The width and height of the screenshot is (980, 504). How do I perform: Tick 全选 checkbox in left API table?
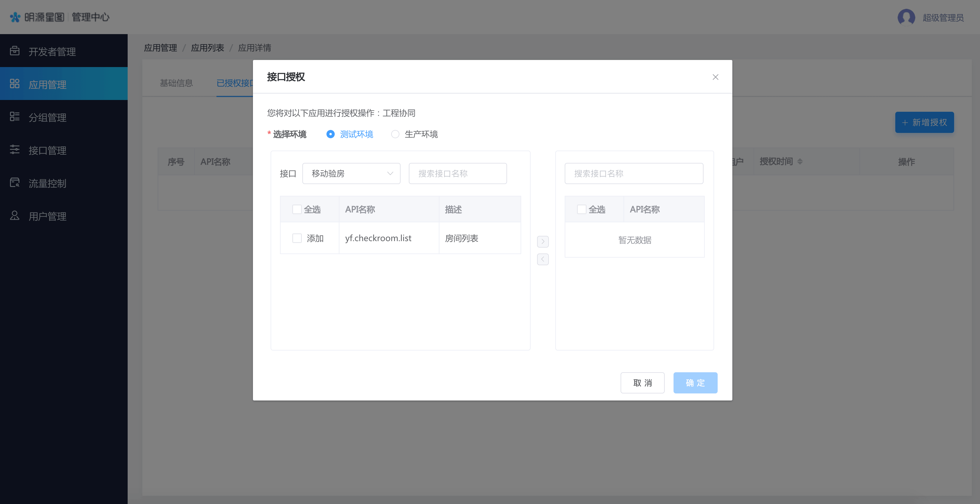click(297, 210)
